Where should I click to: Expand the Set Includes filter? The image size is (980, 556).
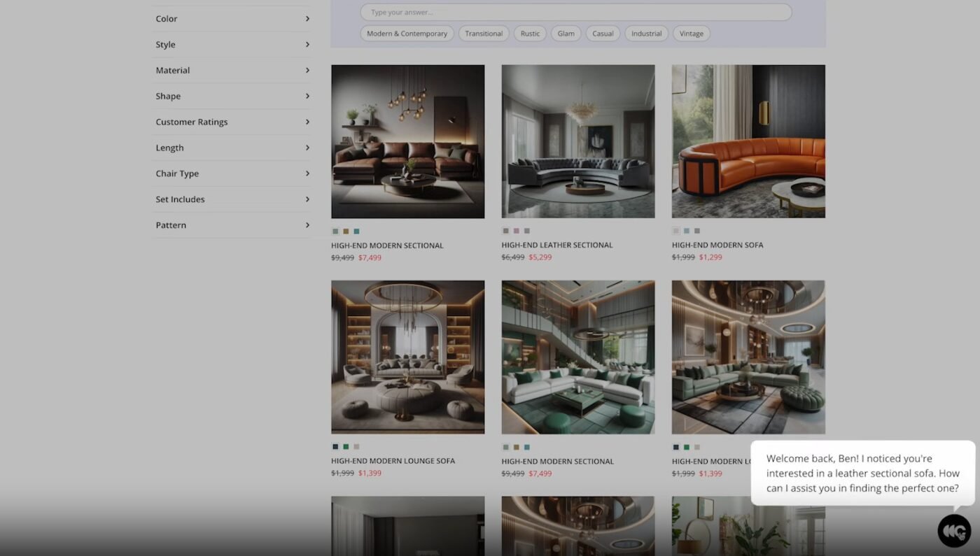point(232,199)
